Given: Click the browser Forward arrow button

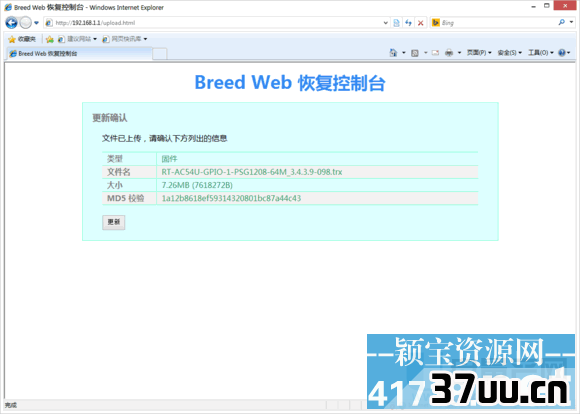Looking at the screenshot, I should point(26,23).
